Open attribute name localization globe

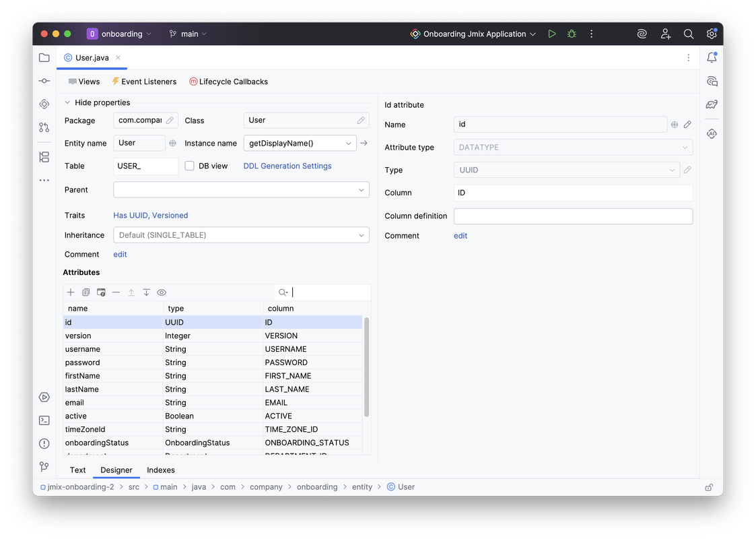point(675,125)
